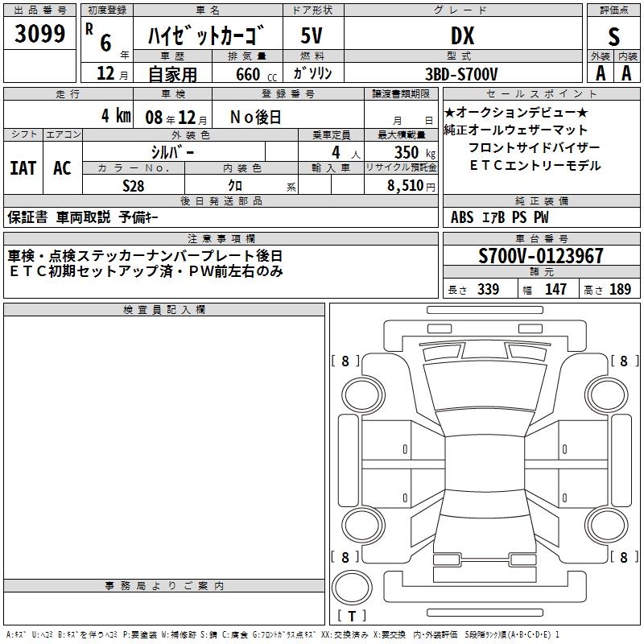Screen dimensions: 644x644
Task: Click the length value "339"
Action: point(489,289)
